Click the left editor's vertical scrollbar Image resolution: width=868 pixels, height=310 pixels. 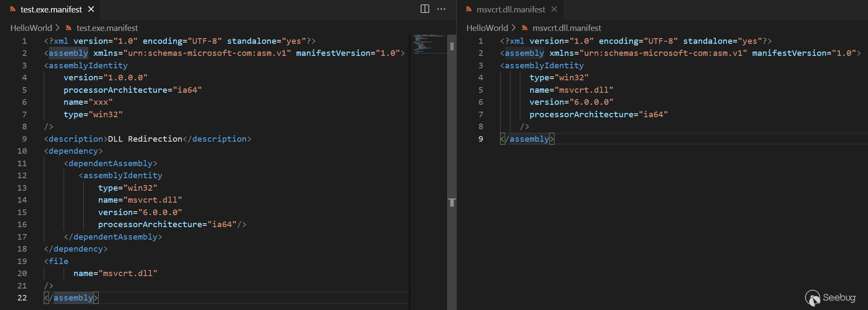tap(452, 129)
